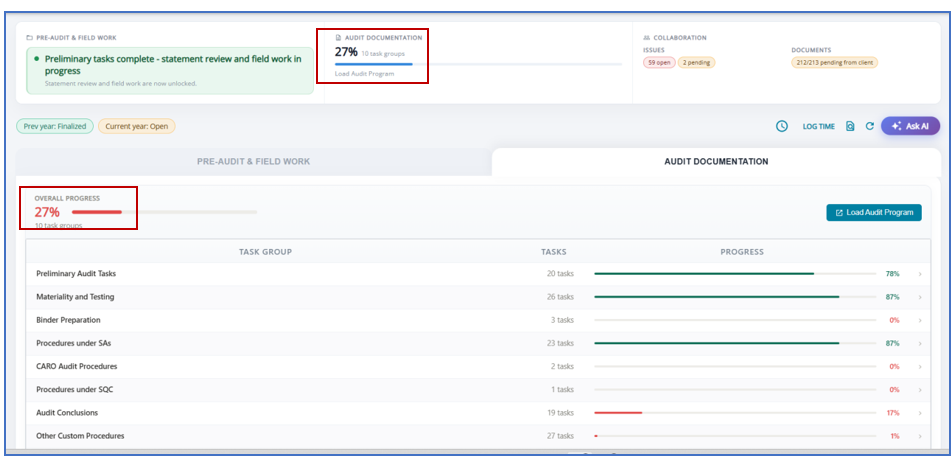Click the clock icon beside Log Time
The height and width of the screenshot is (460, 952).
pyautogui.click(x=782, y=126)
